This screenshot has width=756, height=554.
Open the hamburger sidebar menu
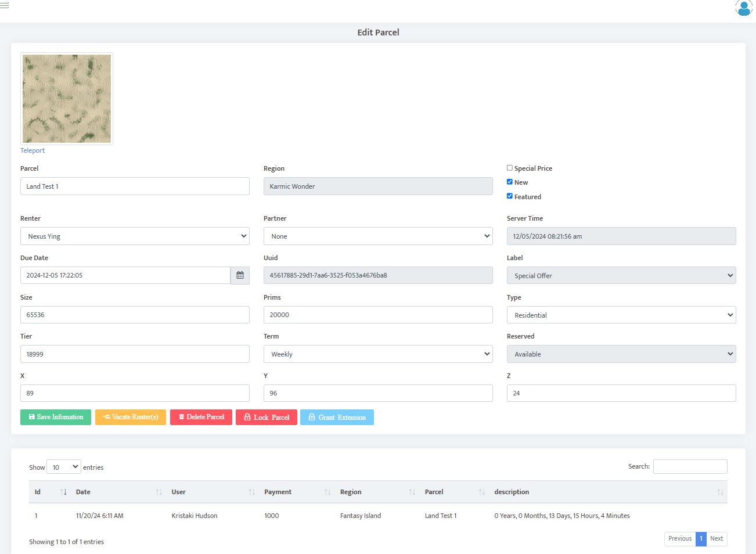click(x=5, y=5)
